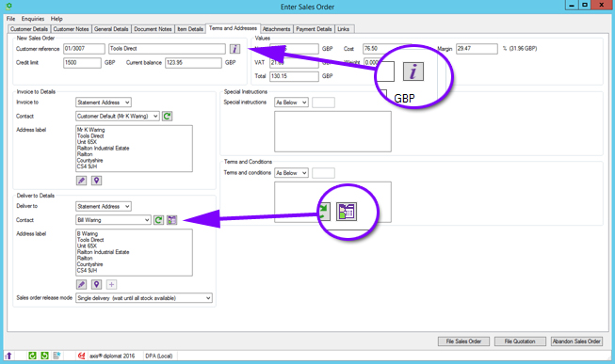The width and height of the screenshot is (615, 364).
Task: Refresh the Deliver to contact list
Action: coord(158,220)
